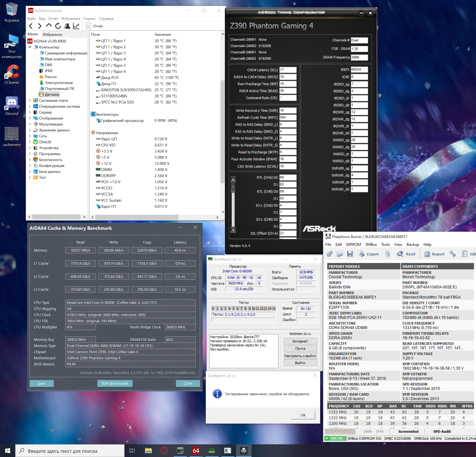Expand the Системная плата tree node

30,100
